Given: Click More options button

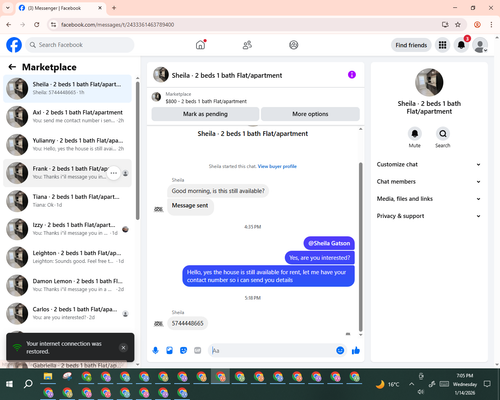Looking at the screenshot, I should 310,114.
